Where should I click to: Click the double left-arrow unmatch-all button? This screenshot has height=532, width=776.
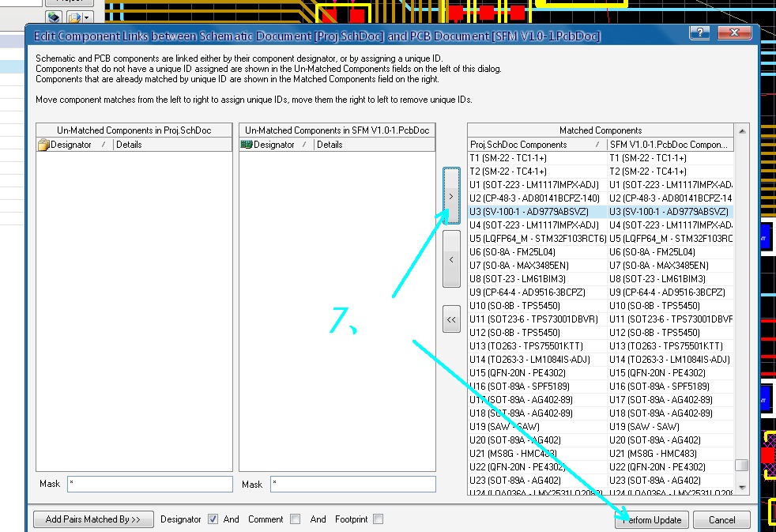pyautogui.click(x=451, y=319)
